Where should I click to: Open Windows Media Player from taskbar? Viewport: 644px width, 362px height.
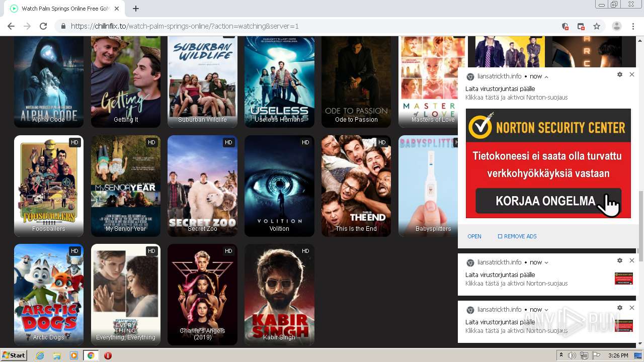point(73,355)
